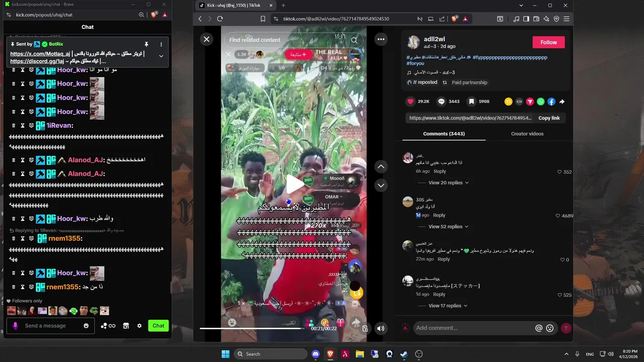This screenshot has height=362, width=644.
Task: Share the video to WhatsApp
Action: (541, 102)
